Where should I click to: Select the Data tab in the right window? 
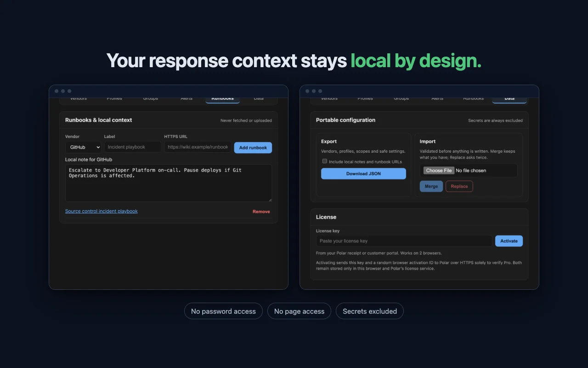pos(509,99)
